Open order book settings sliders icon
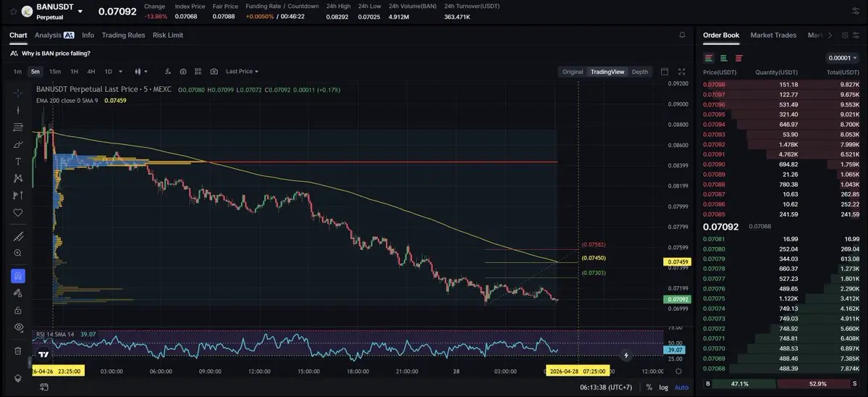 pos(856,35)
